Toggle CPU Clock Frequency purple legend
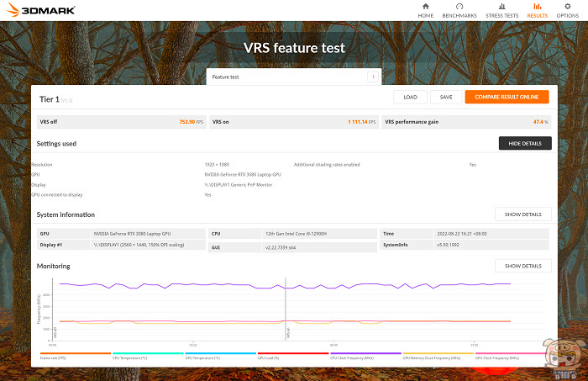 [365, 356]
